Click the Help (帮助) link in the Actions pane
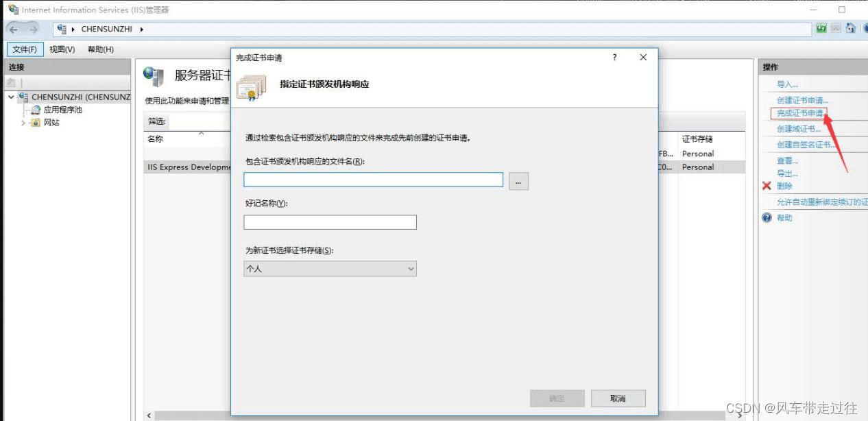868x421 pixels. (784, 217)
